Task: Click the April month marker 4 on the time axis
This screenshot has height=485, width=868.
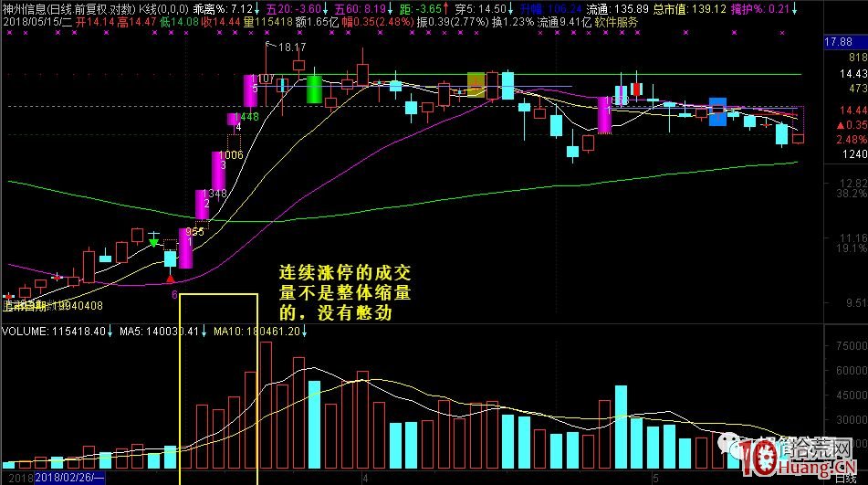Action: [x=365, y=478]
